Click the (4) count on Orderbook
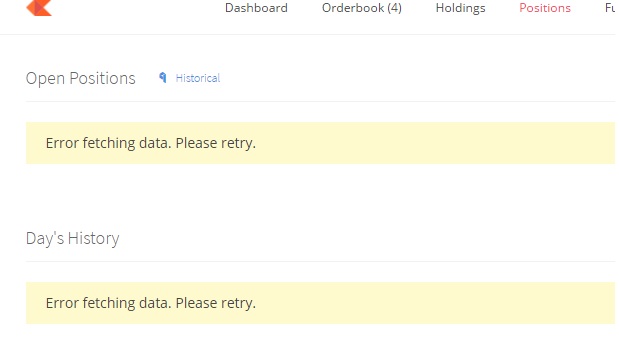 point(394,8)
